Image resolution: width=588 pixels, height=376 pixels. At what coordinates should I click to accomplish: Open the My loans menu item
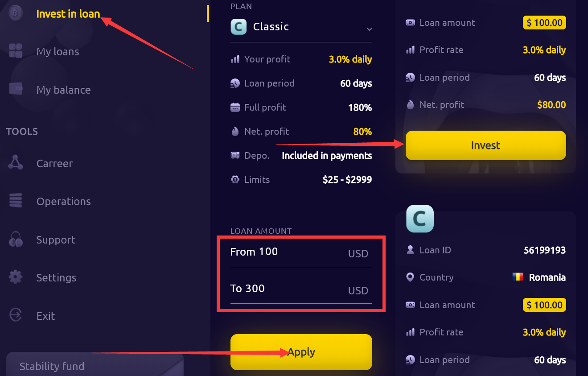pyautogui.click(x=58, y=51)
